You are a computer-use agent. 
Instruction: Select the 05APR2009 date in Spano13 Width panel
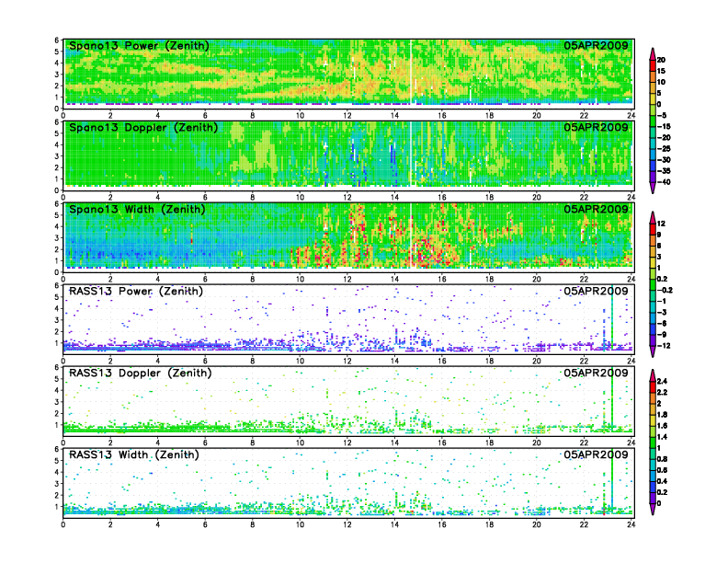(x=596, y=209)
